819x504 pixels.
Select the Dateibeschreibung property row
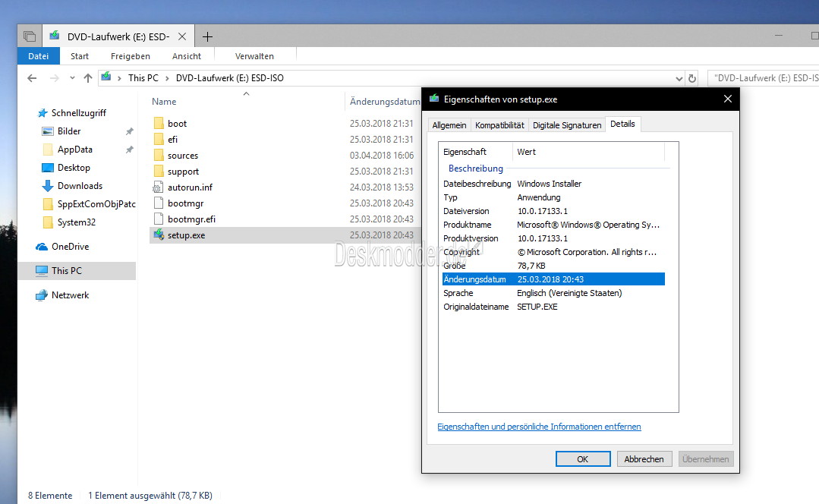point(553,184)
